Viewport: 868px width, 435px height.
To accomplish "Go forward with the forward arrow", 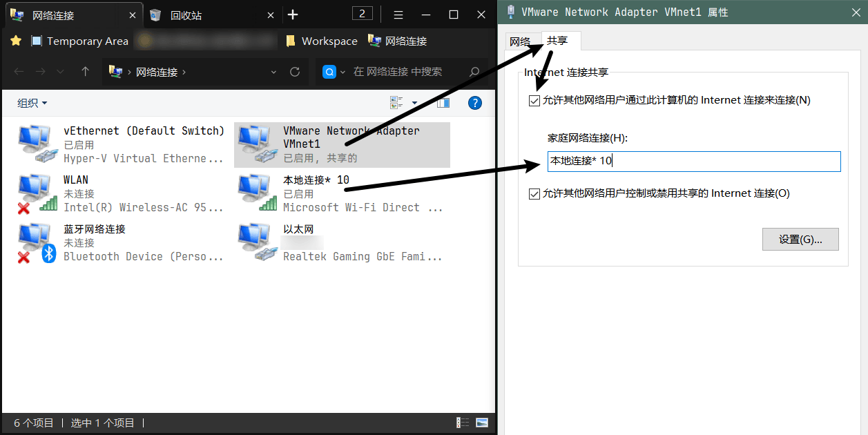I will (x=41, y=72).
